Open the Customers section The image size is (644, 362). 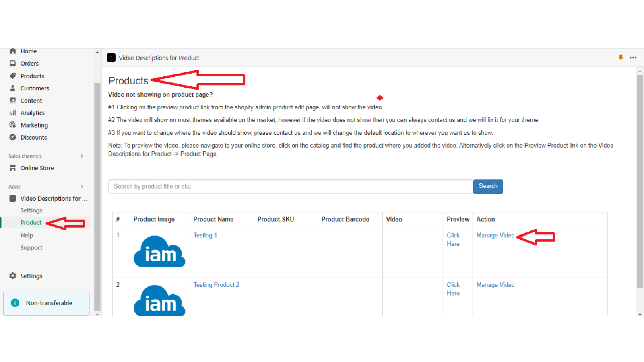click(x=35, y=88)
